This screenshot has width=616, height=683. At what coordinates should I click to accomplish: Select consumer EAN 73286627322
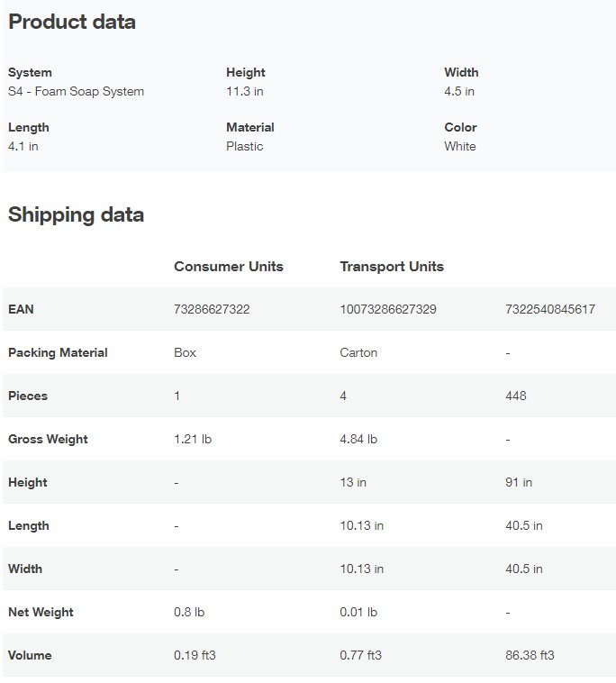212,310
